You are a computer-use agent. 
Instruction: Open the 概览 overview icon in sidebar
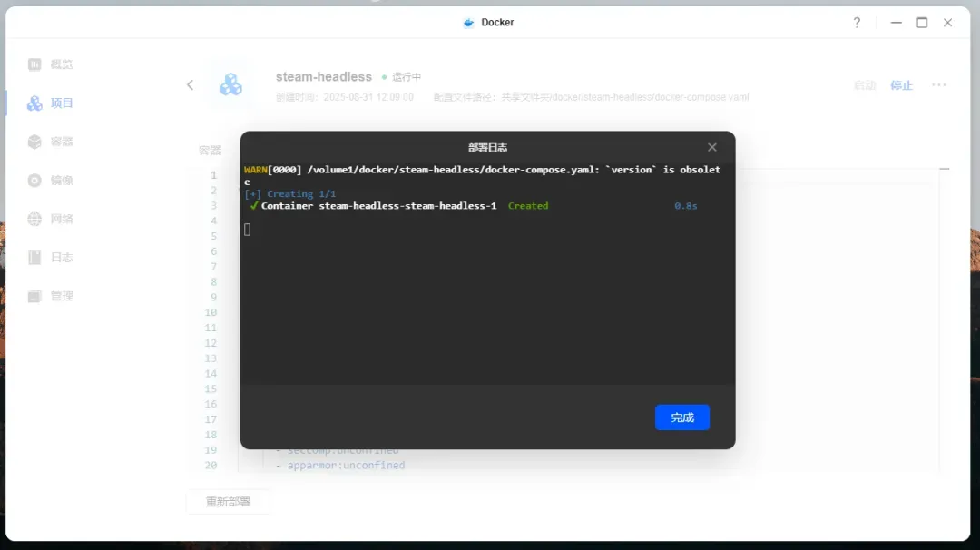pyautogui.click(x=34, y=64)
